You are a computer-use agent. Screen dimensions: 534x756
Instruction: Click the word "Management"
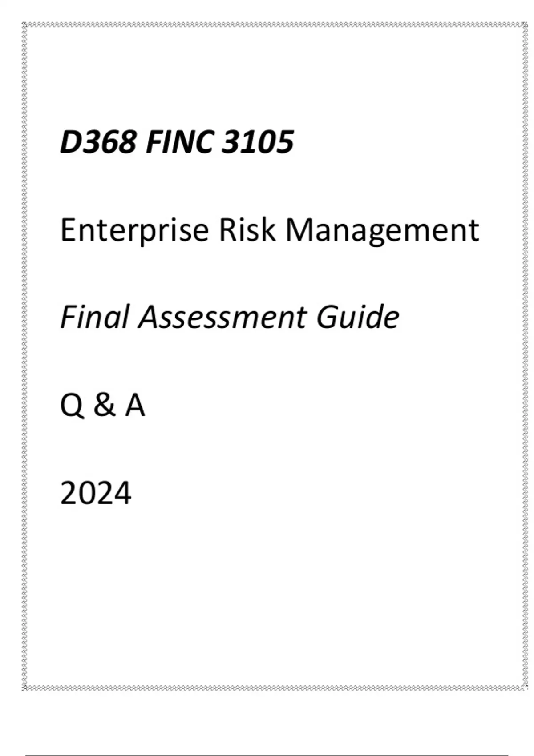382,230
